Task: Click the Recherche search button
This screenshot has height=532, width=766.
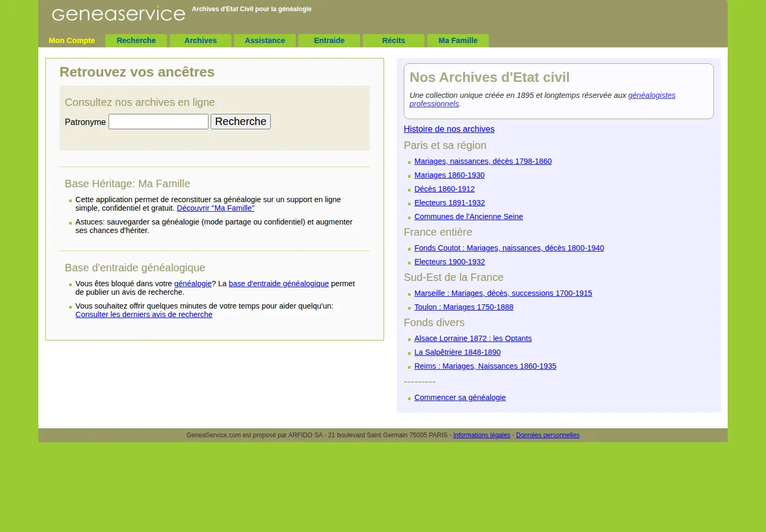Action: pyautogui.click(x=240, y=122)
